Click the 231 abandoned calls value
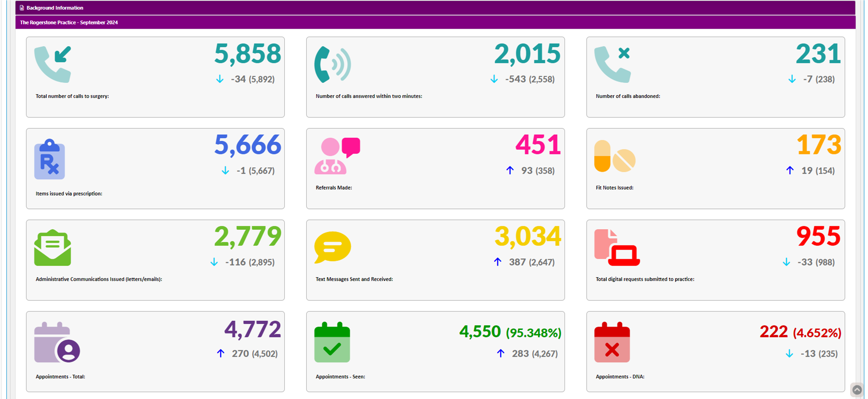 coord(818,53)
